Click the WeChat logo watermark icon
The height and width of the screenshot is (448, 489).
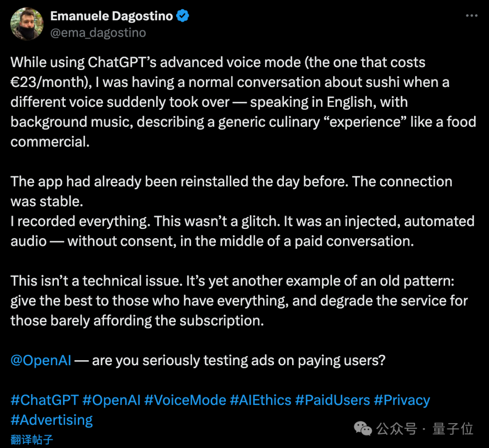tap(363, 429)
